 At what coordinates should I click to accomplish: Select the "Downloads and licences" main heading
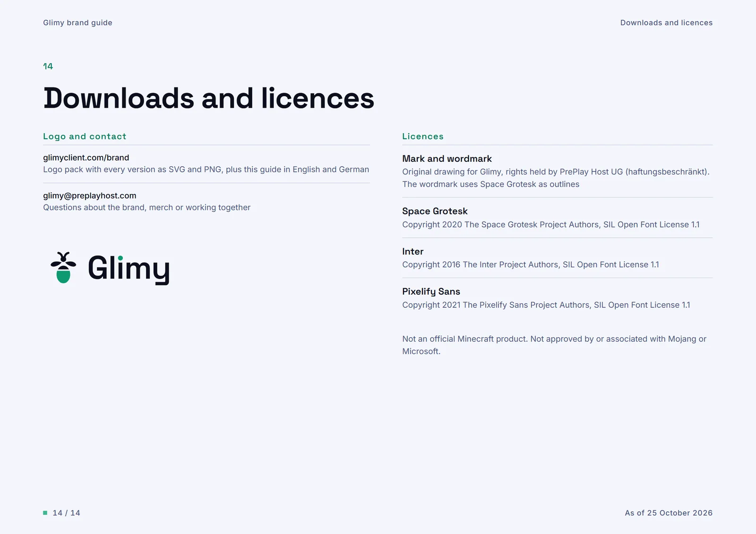[x=209, y=98]
